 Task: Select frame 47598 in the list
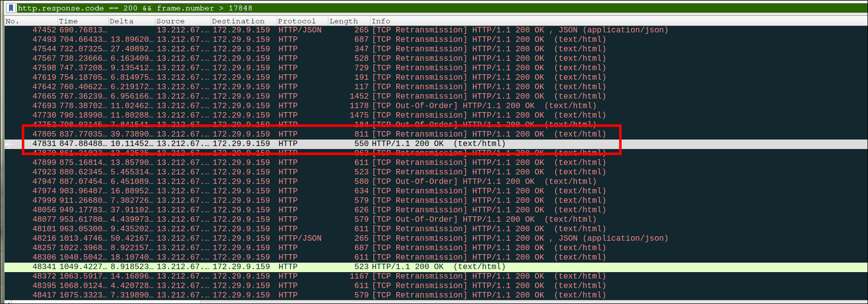(436, 68)
